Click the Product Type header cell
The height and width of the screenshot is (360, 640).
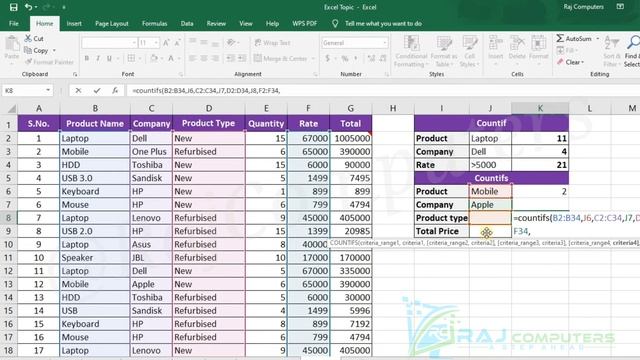(209, 123)
